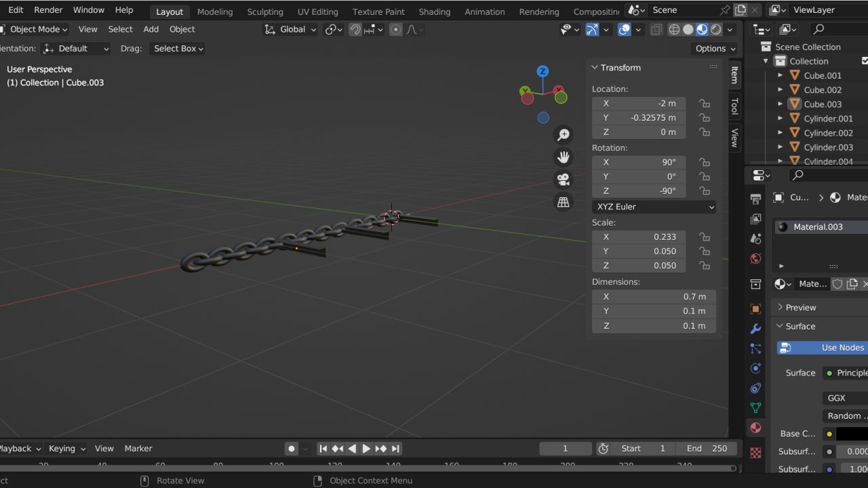Click the black Base Color swatch
This screenshot has width=868, height=488.
coord(852,434)
